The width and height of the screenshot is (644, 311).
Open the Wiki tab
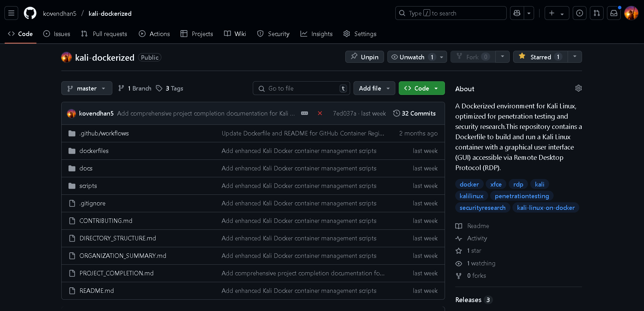pyautogui.click(x=235, y=34)
